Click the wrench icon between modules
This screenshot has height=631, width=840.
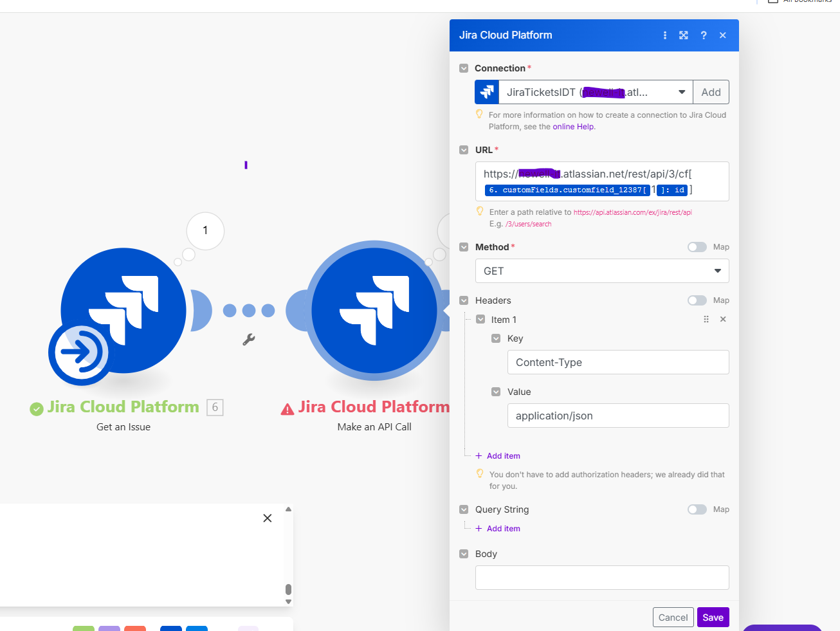(249, 339)
